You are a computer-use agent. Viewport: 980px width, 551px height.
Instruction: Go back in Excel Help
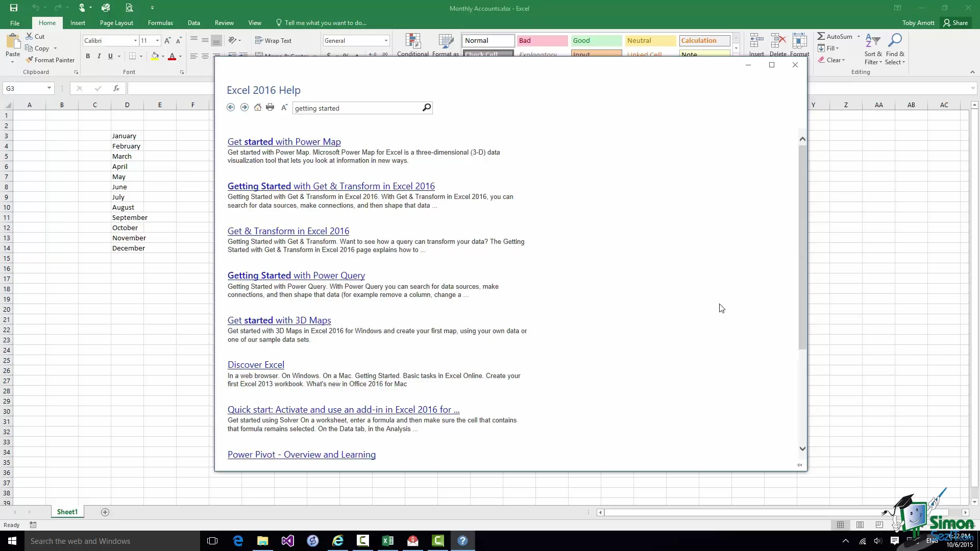(231, 108)
